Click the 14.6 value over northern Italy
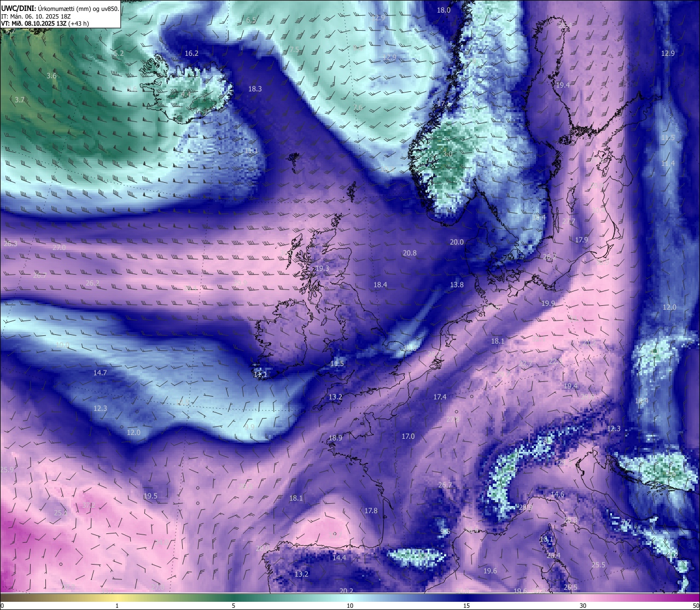700x610 pixels. coord(557,494)
